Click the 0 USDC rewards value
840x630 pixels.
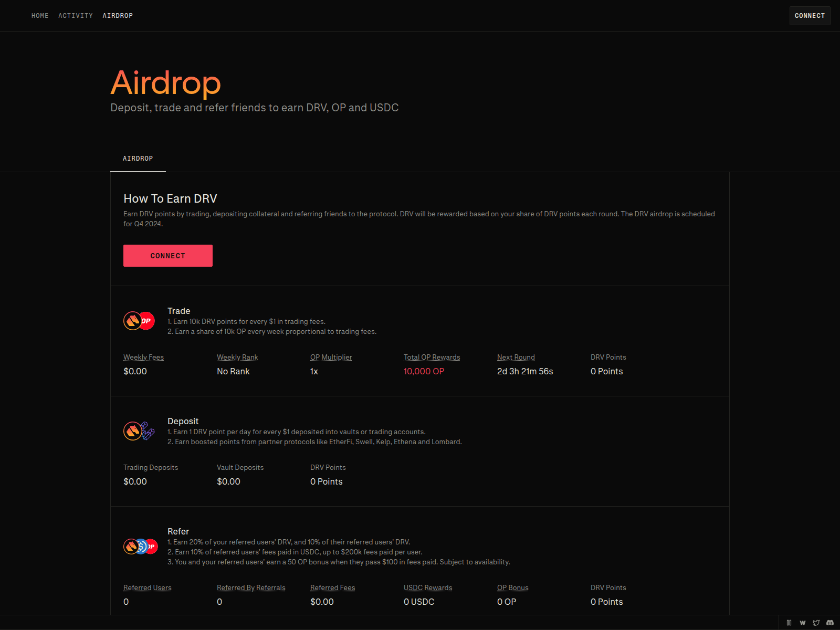pos(419,602)
